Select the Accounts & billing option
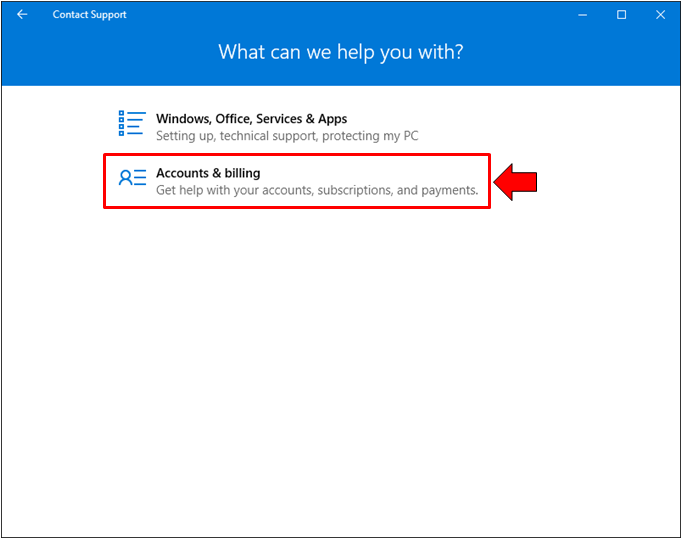Viewport: 682px width, 539px height. point(297,181)
